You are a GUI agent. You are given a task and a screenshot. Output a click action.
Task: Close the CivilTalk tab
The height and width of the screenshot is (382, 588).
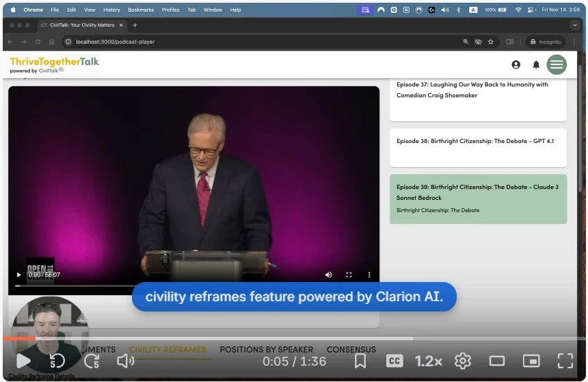(121, 25)
